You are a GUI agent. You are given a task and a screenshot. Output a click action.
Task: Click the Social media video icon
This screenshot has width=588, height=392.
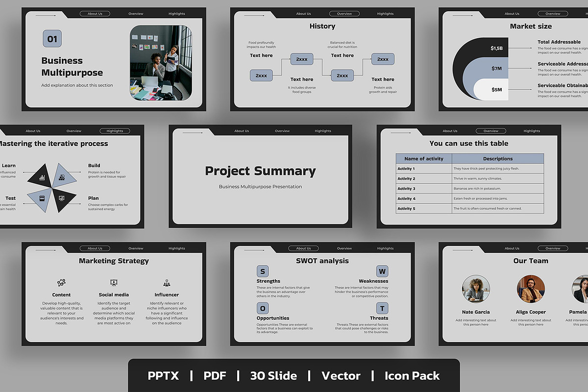click(x=114, y=283)
